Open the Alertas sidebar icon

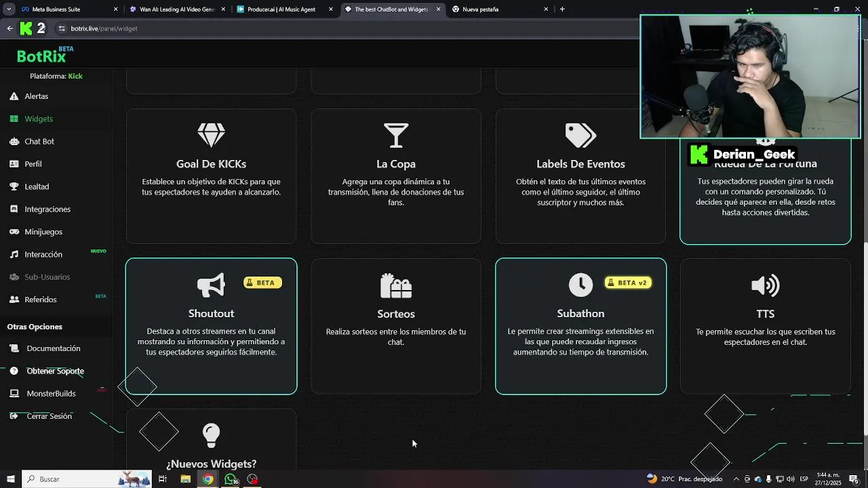coord(14,96)
